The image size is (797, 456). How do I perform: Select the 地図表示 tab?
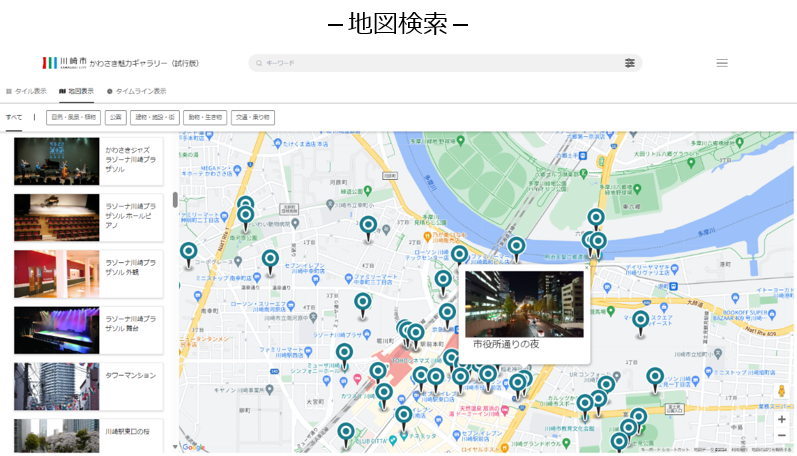point(76,92)
